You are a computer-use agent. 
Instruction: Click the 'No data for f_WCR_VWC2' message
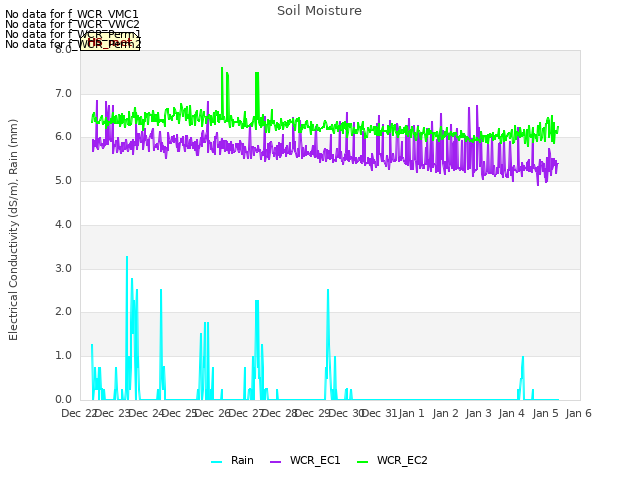[x=72, y=24]
